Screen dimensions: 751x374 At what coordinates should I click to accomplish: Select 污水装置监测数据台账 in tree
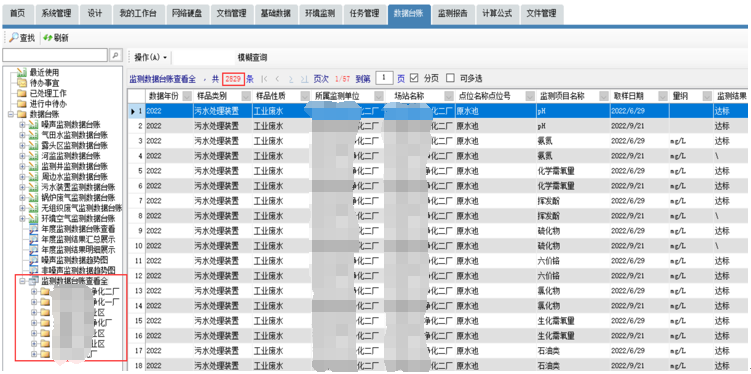tap(78, 187)
